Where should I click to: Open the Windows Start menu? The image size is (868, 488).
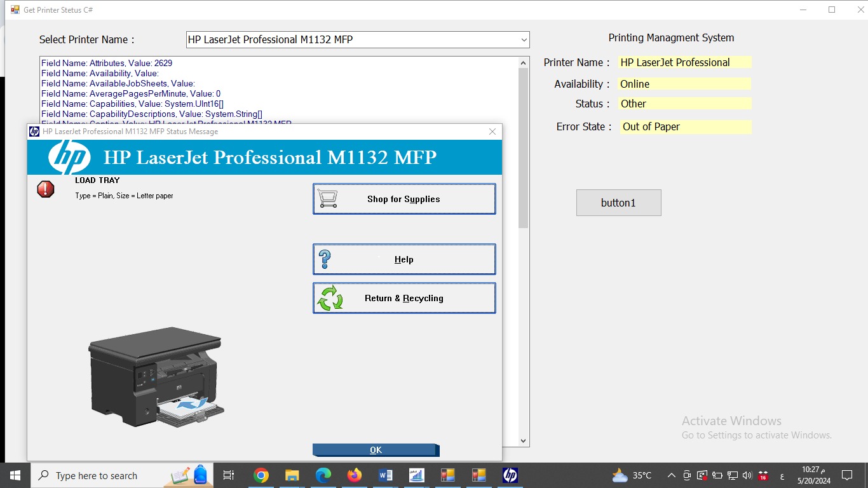tap(15, 475)
